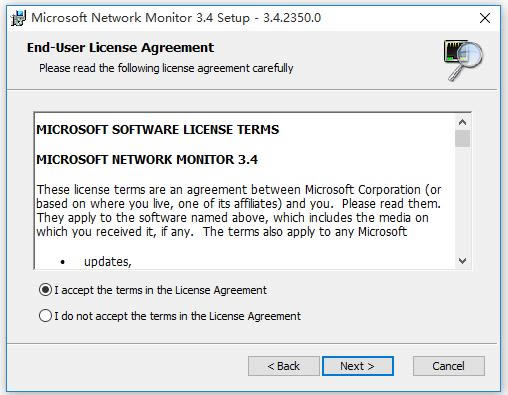Click the installer icon in title bar

point(18,18)
